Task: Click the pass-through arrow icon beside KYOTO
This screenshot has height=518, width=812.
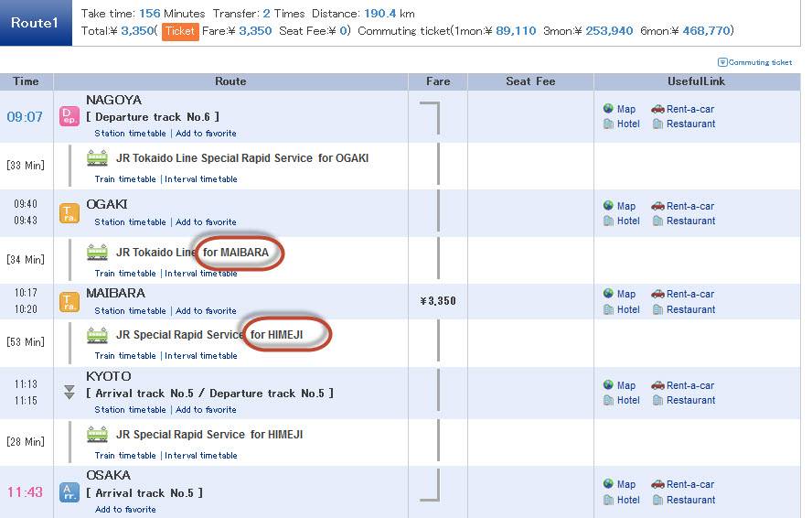Action: pos(69,392)
